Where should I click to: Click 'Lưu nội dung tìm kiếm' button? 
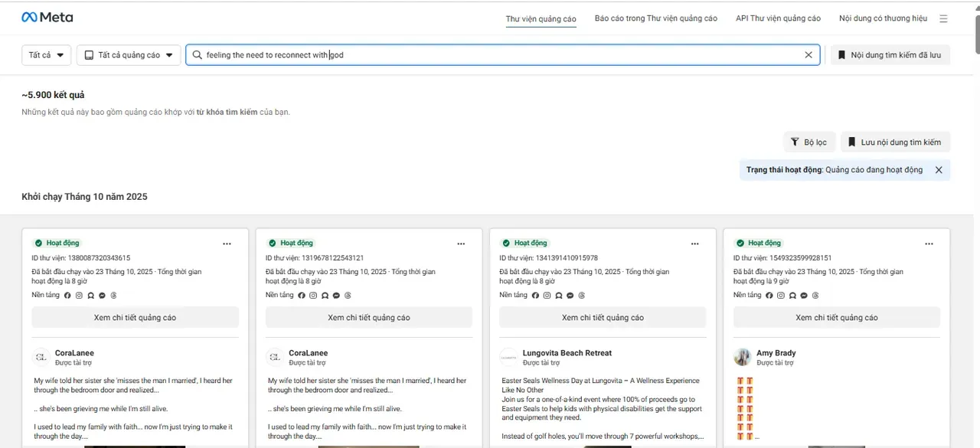pyautogui.click(x=895, y=142)
